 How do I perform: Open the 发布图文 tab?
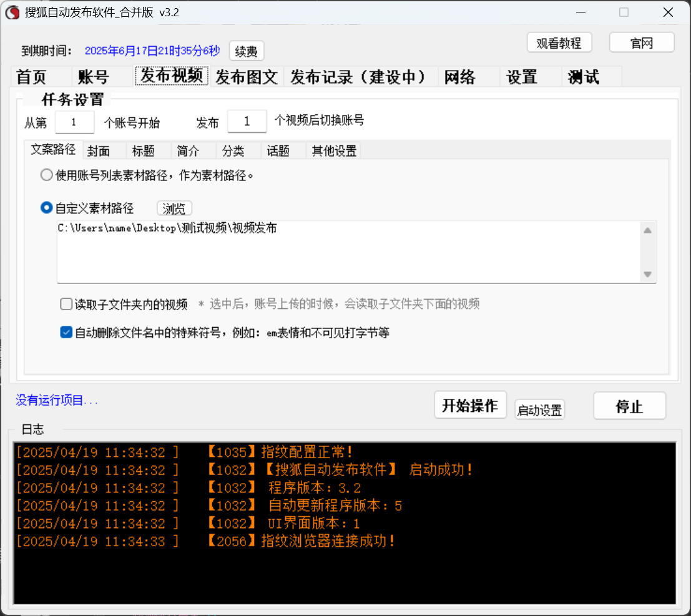247,77
